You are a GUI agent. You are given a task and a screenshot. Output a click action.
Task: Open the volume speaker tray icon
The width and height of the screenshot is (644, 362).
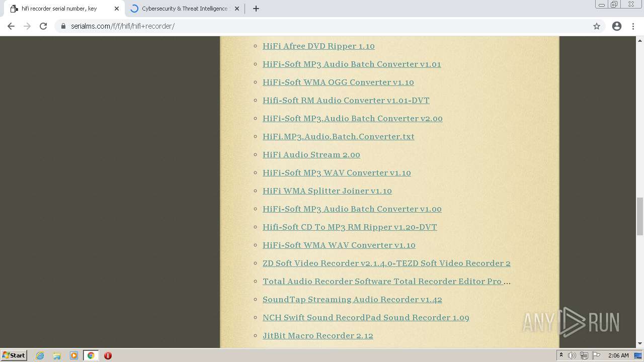[x=572, y=355]
